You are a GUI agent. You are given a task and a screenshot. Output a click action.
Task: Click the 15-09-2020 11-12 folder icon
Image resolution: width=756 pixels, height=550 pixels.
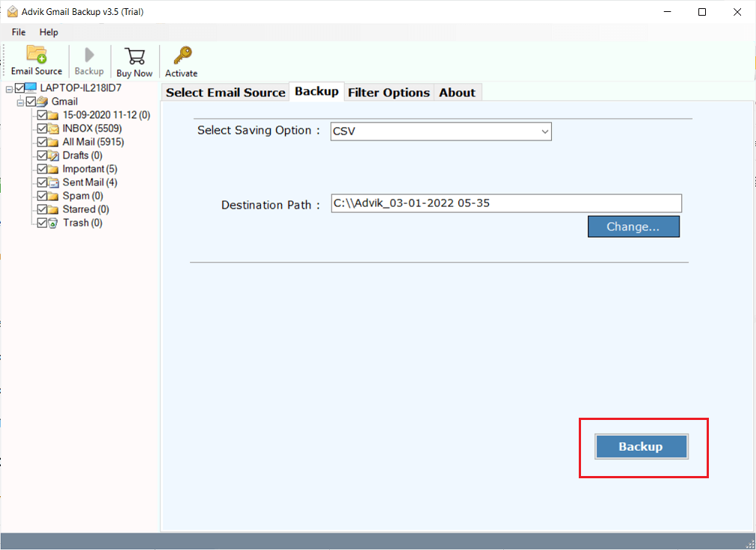click(x=53, y=115)
